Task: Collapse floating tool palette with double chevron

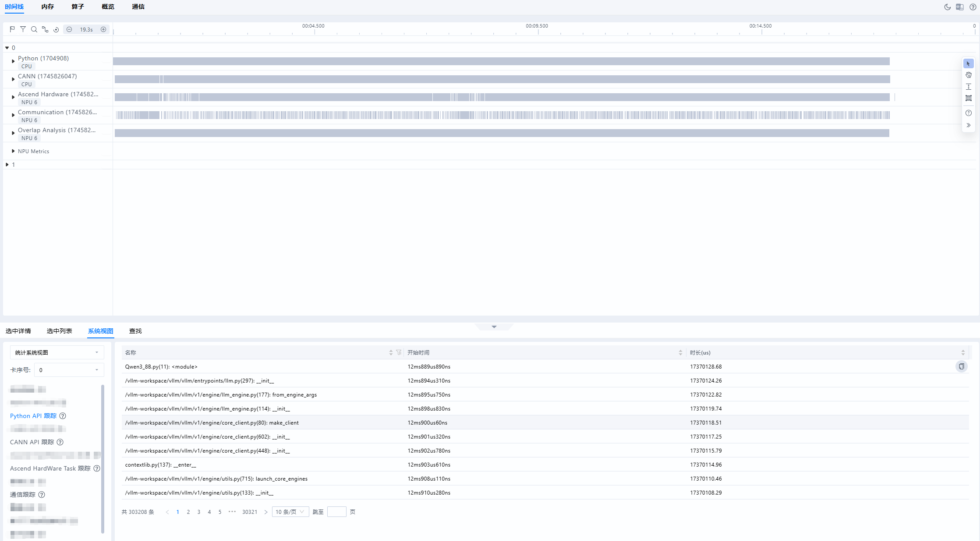Action: [x=969, y=125]
